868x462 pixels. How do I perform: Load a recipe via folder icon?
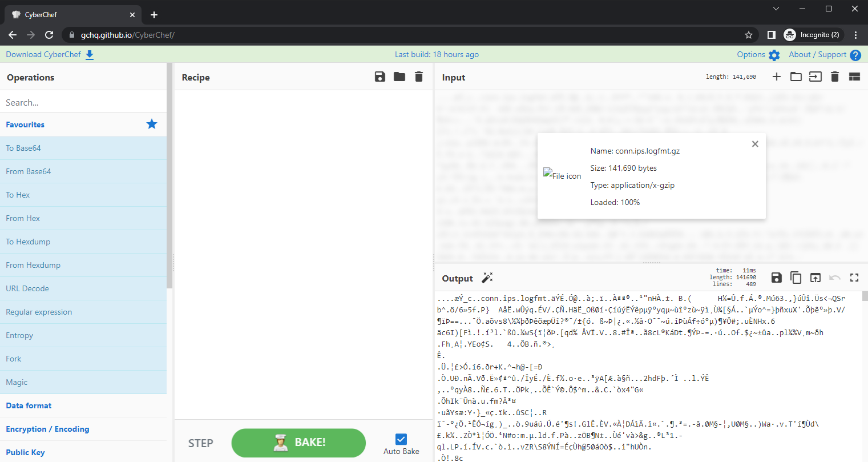[399, 77]
